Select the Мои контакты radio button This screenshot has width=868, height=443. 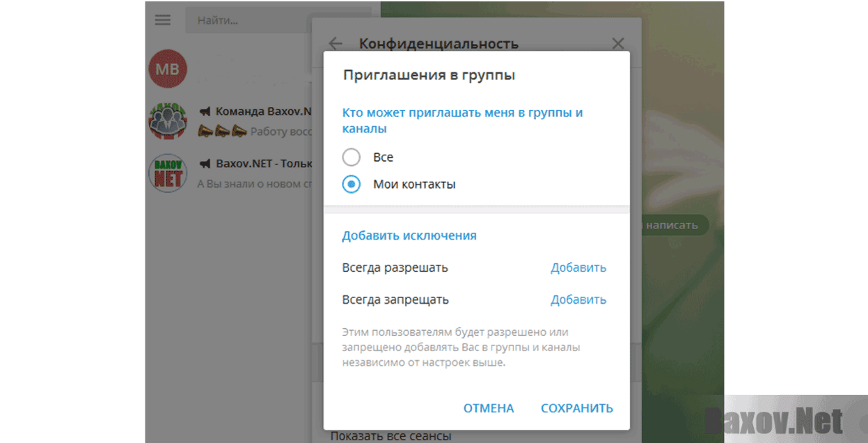[x=351, y=184]
